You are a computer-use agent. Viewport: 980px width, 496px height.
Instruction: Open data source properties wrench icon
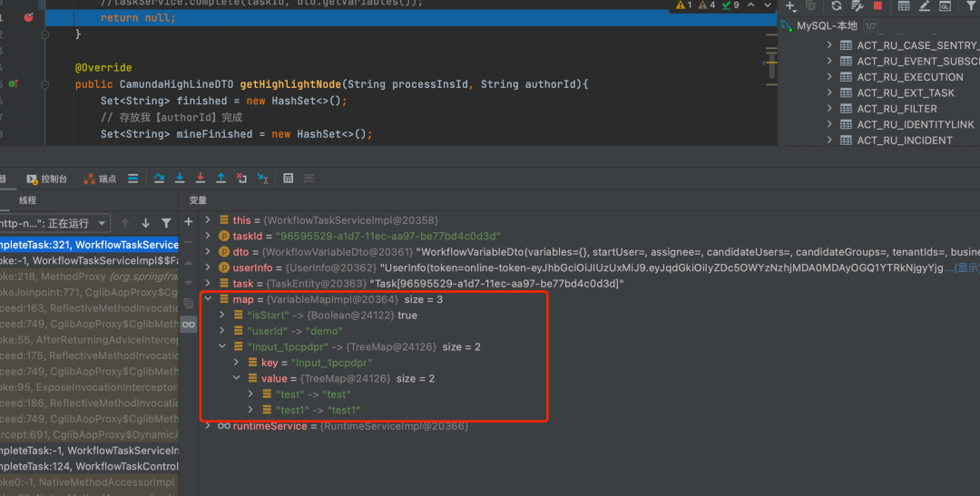(857, 6)
